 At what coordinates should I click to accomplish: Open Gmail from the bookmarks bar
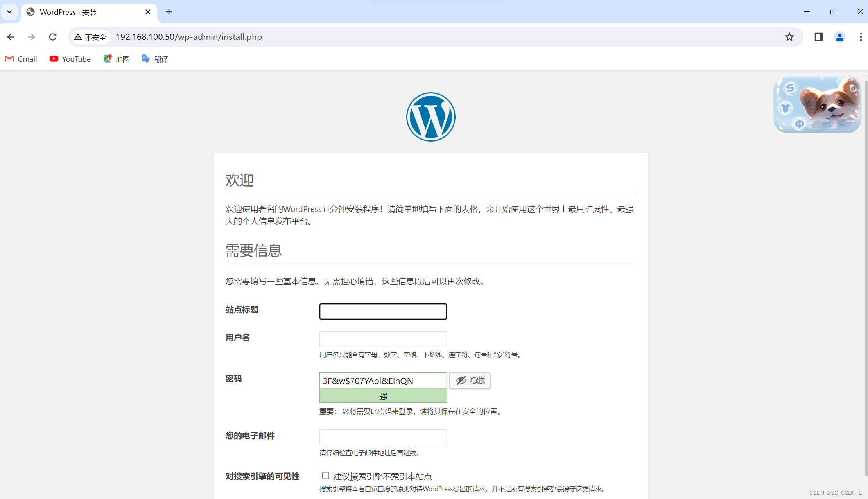click(x=20, y=59)
